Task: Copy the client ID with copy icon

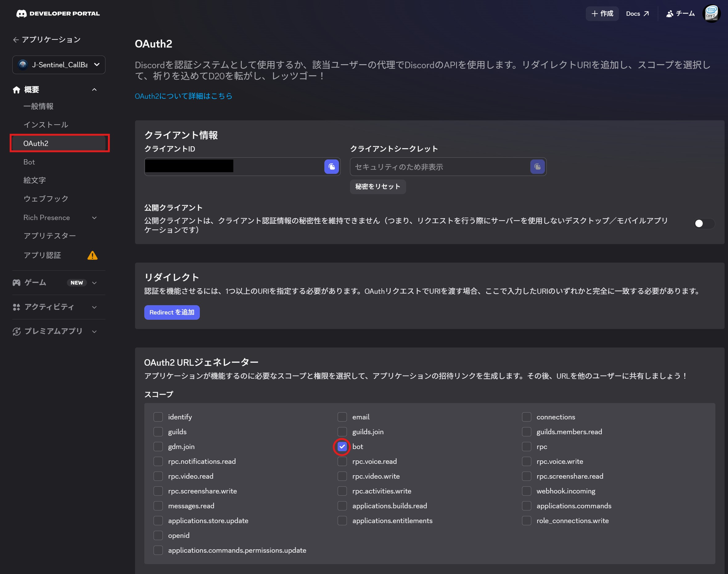Action: click(331, 167)
